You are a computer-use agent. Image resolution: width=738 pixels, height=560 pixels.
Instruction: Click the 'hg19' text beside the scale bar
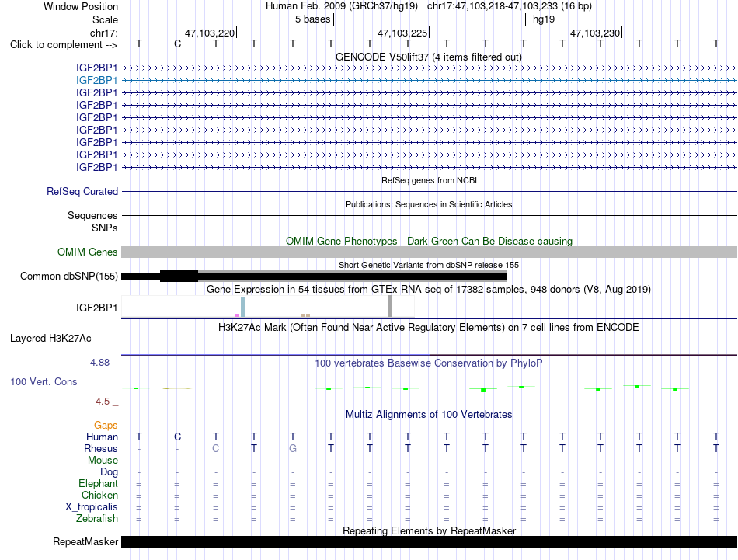(x=544, y=19)
